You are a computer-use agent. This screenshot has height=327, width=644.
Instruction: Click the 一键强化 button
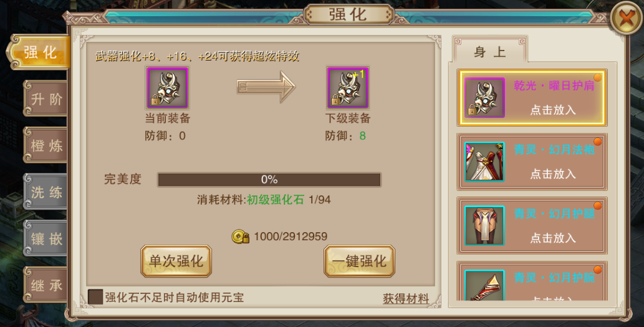(x=359, y=261)
